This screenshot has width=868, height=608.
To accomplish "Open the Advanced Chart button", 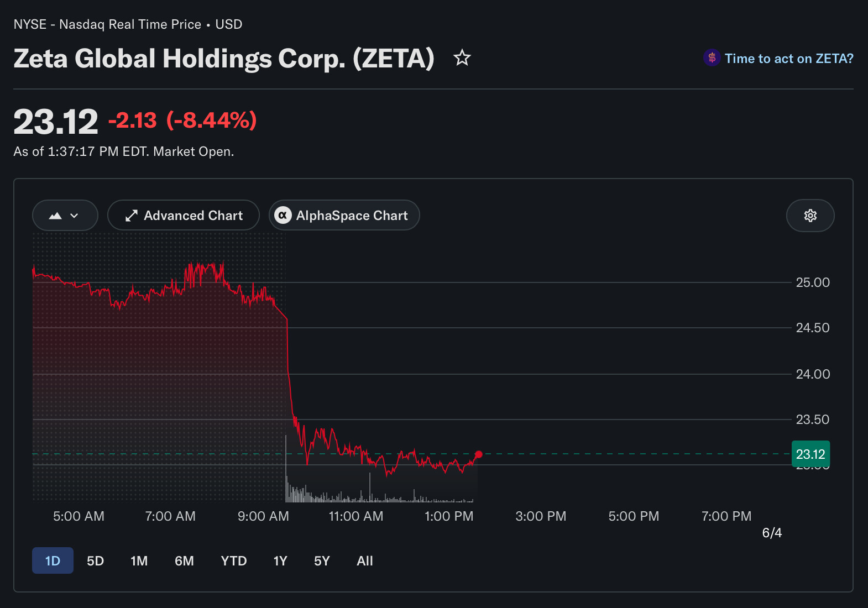I will [184, 215].
